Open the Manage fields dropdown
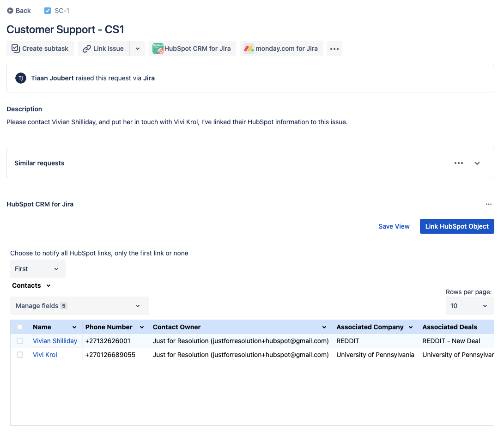Viewport: 504px width, 436px height. point(79,306)
